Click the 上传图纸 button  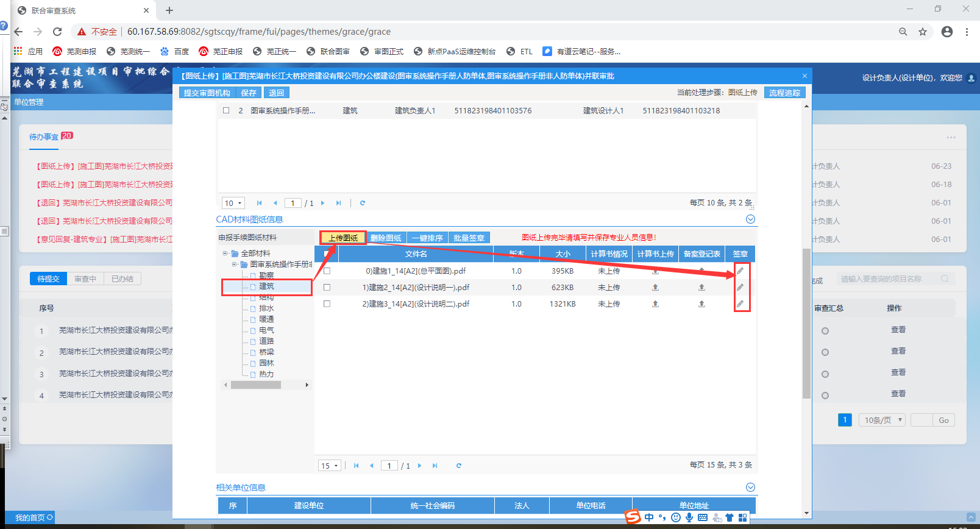tap(343, 238)
